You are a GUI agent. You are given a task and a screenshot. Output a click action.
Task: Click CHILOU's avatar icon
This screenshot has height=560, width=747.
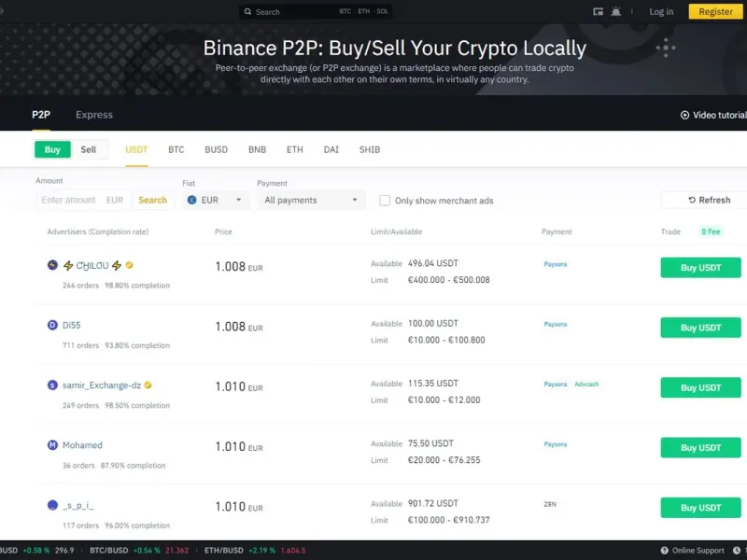pyautogui.click(x=52, y=265)
